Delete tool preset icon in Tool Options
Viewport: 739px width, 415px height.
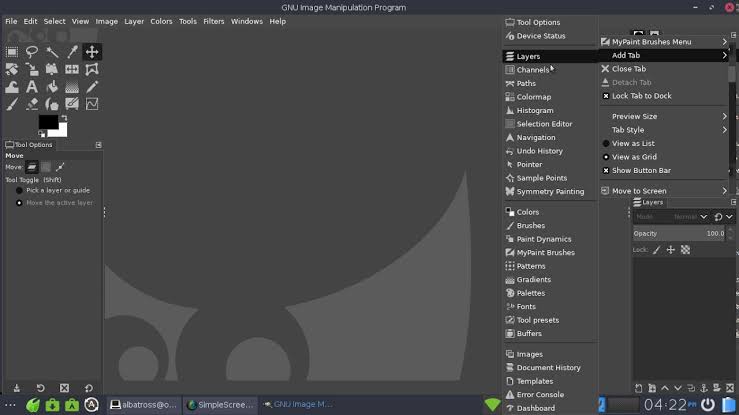click(x=64, y=388)
